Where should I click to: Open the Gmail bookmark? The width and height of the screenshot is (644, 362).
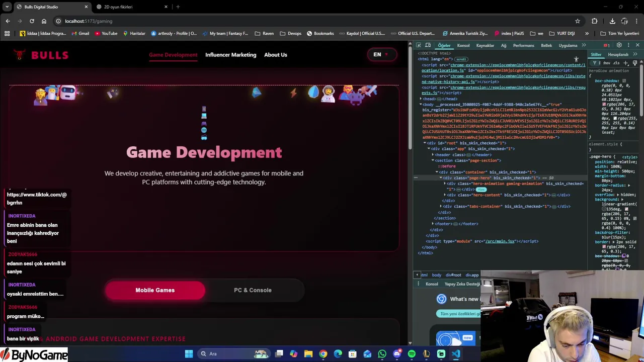[x=80, y=34]
